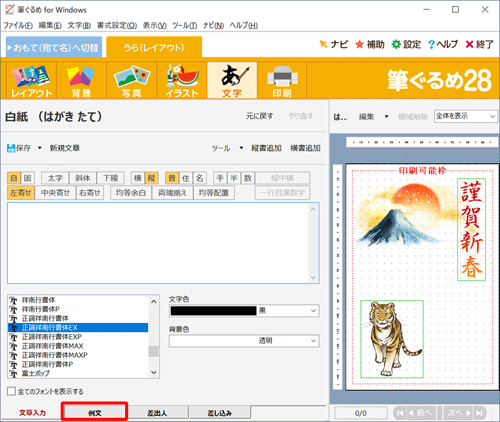Click the 終了 red X exit
The width and height of the screenshot is (500, 422).
tap(469, 44)
